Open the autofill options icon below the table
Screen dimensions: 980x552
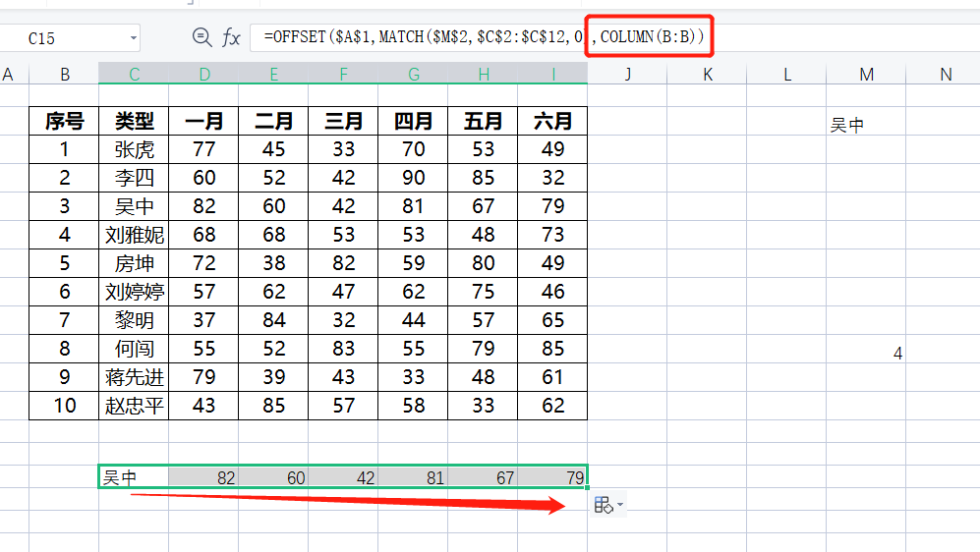607,505
